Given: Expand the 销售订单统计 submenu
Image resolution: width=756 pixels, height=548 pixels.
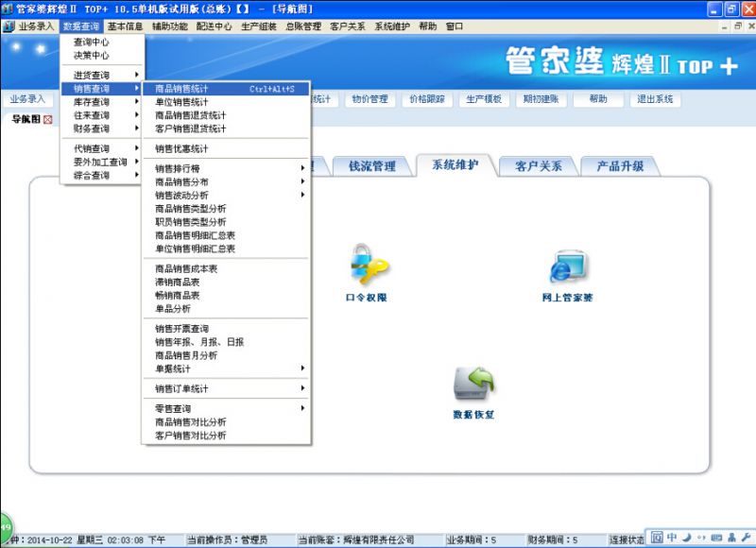Looking at the screenshot, I should [226, 388].
